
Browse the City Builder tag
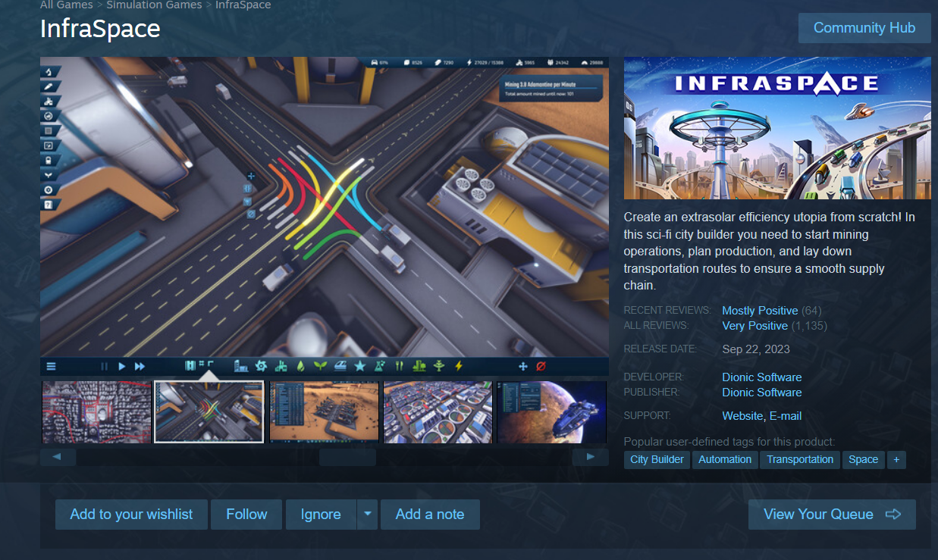[x=657, y=459]
